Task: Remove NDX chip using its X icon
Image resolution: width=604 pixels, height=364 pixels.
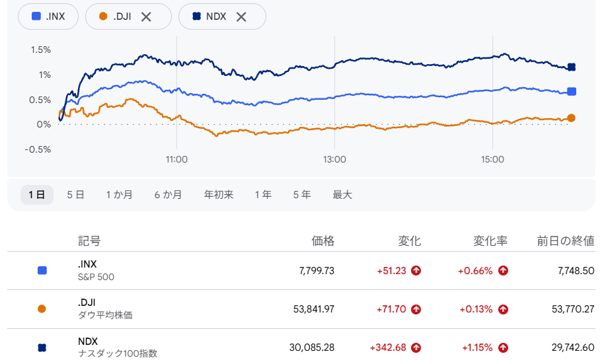Action: click(x=241, y=17)
